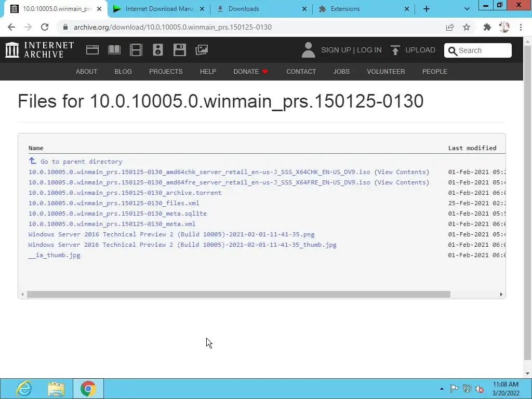The image size is (532, 399).
Task: Open the BLOG menu item
Action: 123,72
